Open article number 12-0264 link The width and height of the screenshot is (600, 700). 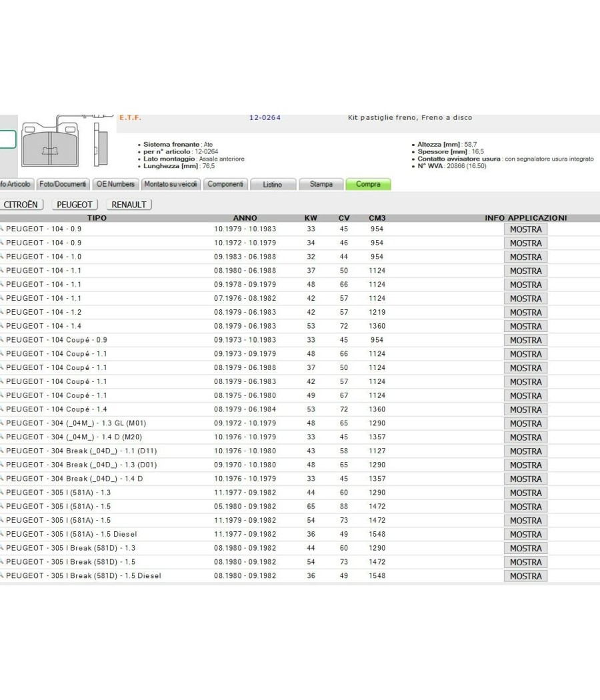(265, 118)
